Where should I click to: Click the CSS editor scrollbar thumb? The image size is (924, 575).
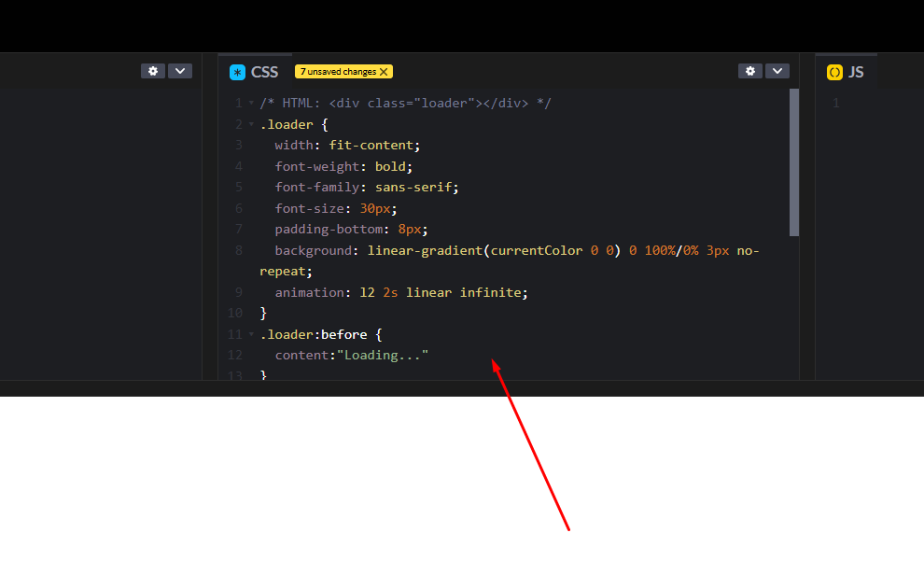(794, 159)
